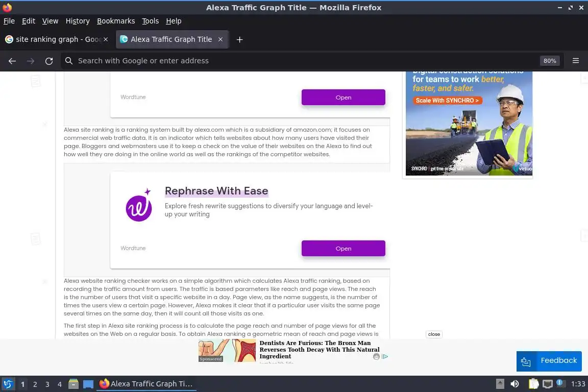588x392 pixels.
Task: Go back to the previous page
Action: pos(12,61)
